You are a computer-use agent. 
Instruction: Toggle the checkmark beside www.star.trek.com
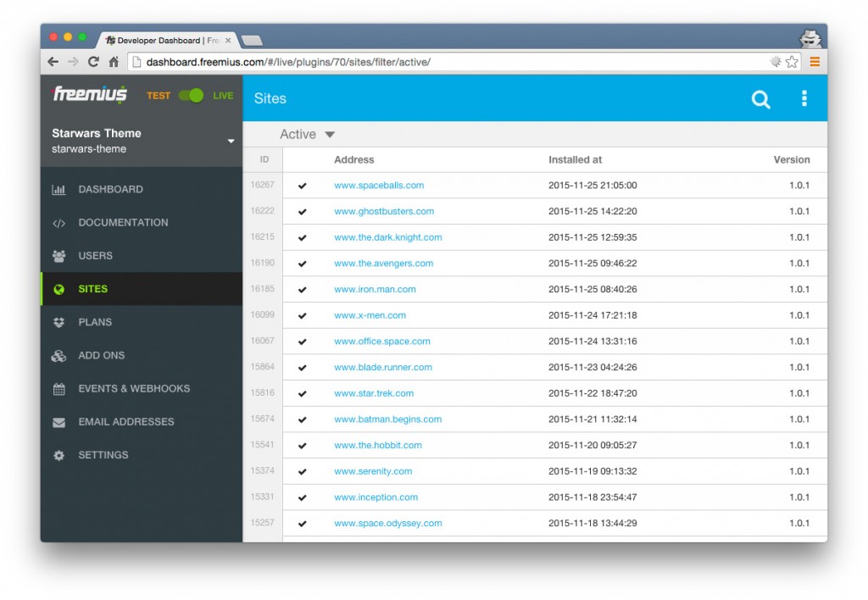(302, 393)
